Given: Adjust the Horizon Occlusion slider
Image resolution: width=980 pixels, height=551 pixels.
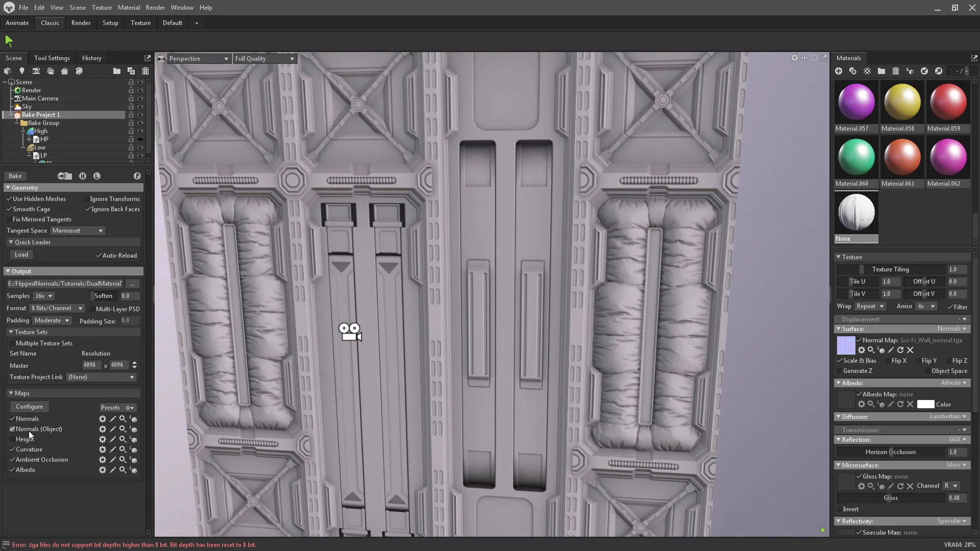Looking at the screenshot, I should click(x=891, y=452).
